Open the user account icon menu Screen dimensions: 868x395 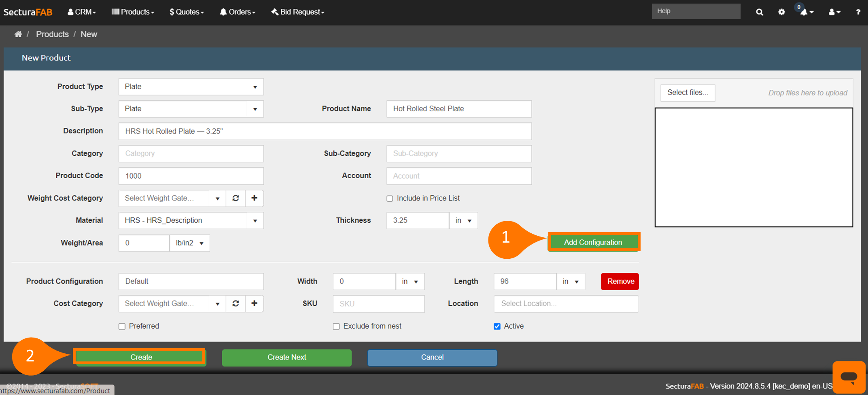834,12
